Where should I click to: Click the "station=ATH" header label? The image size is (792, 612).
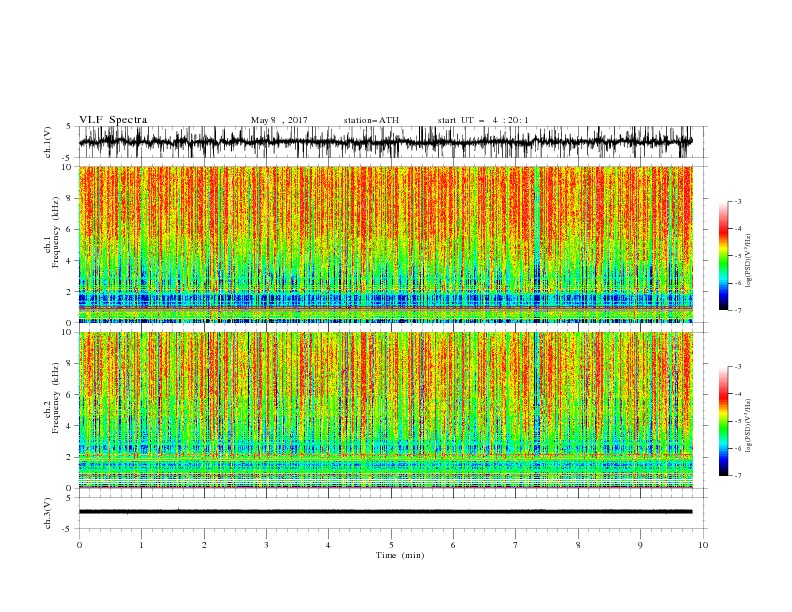(371, 120)
